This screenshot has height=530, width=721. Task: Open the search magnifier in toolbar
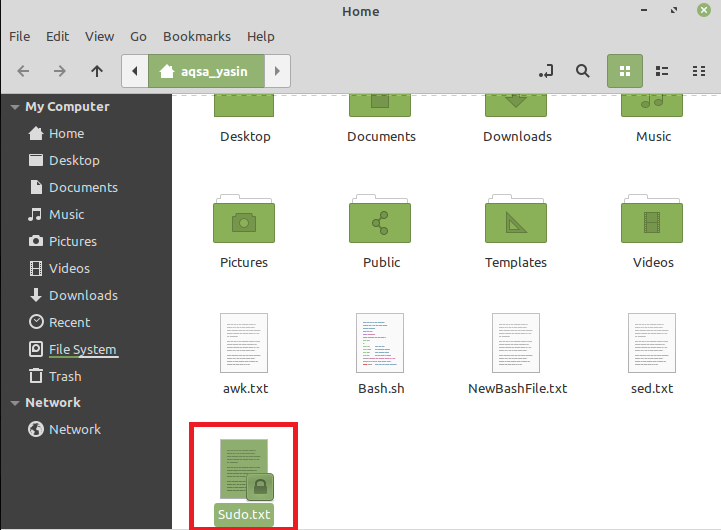click(583, 71)
